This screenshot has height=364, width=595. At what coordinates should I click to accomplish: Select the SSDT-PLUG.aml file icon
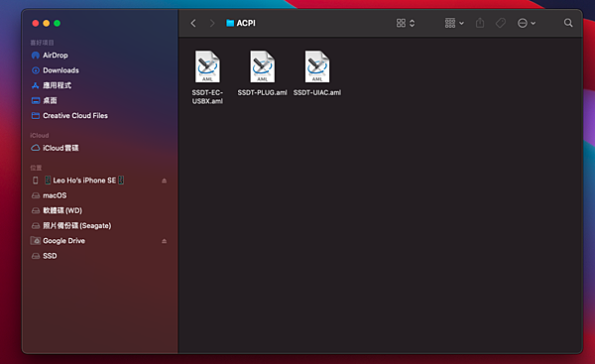262,66
